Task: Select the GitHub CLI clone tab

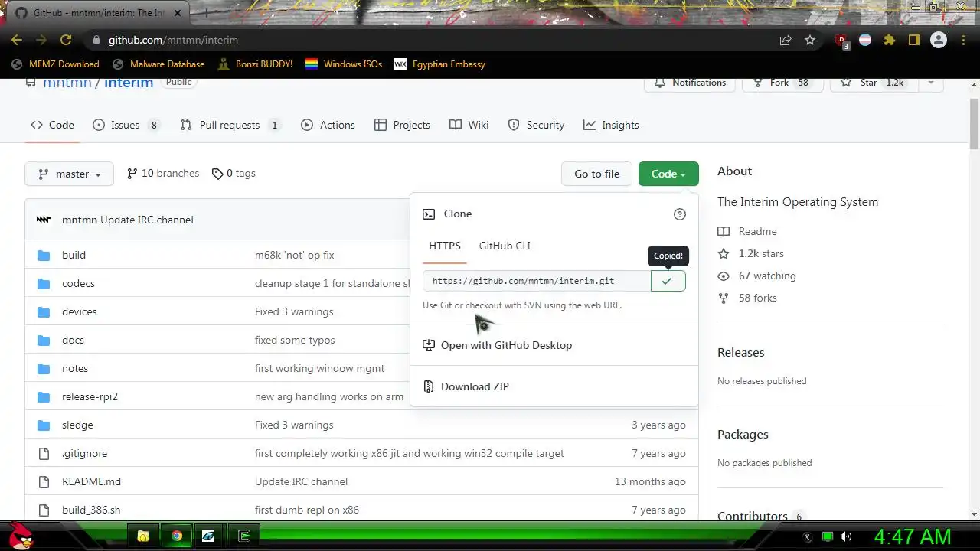Action: pos(505,246)
